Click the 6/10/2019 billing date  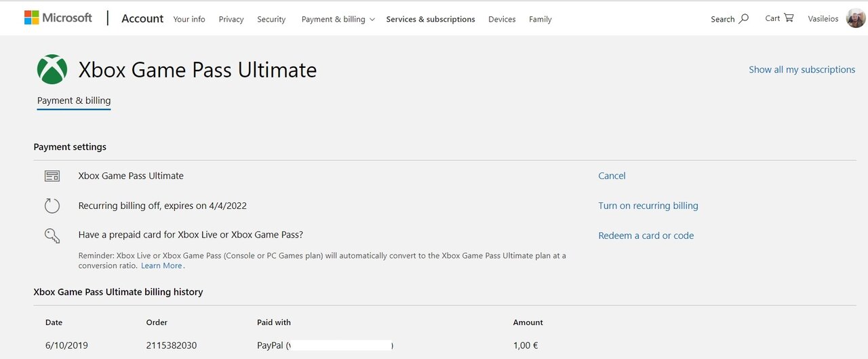66,345
